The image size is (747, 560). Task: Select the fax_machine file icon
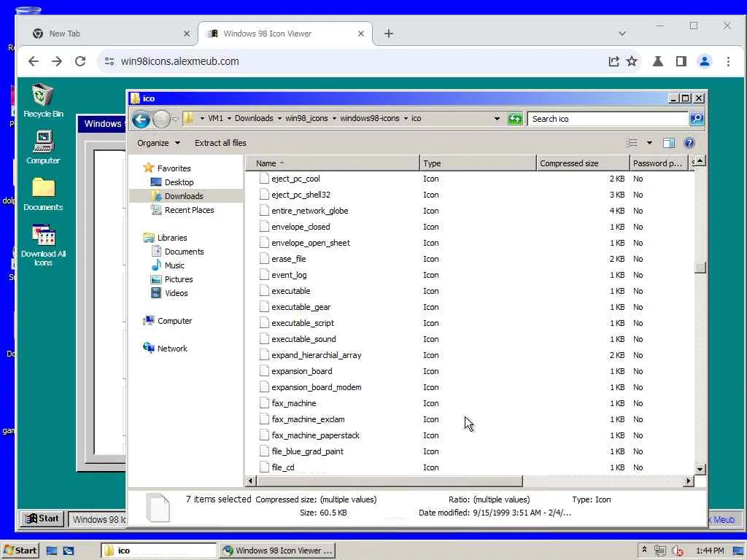pyautogui.click(x=264, y=403)
